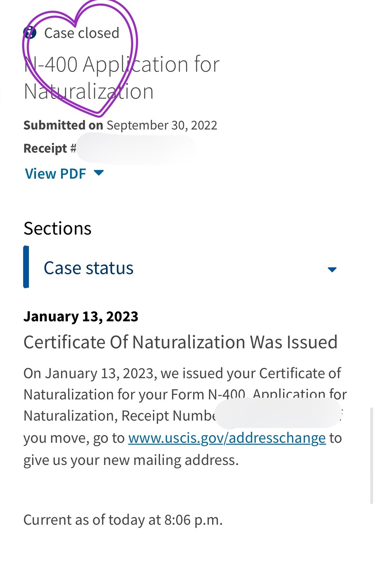Click the Receipt # label
The image size is (376, 588).
49,148
